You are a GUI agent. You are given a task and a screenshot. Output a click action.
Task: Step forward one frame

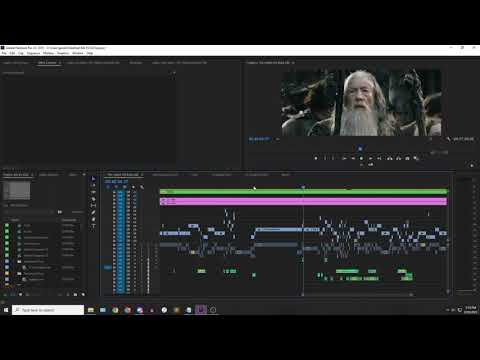tap(370, 158)
